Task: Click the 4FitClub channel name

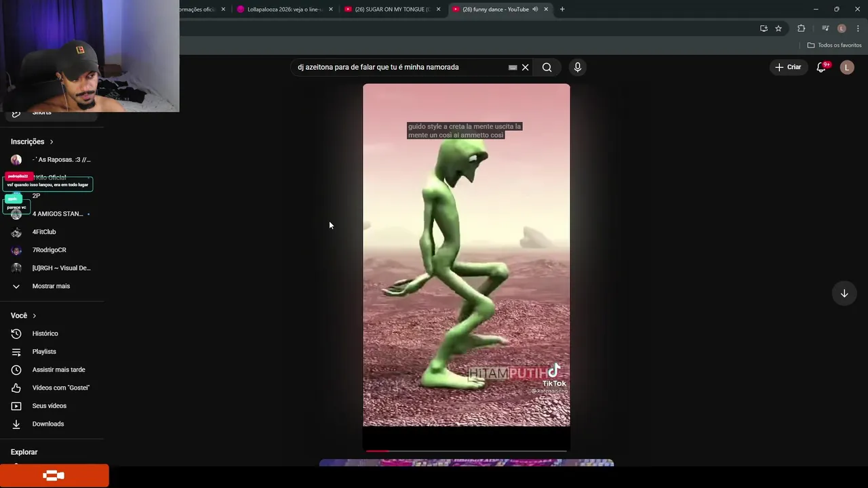Action: 44,232
